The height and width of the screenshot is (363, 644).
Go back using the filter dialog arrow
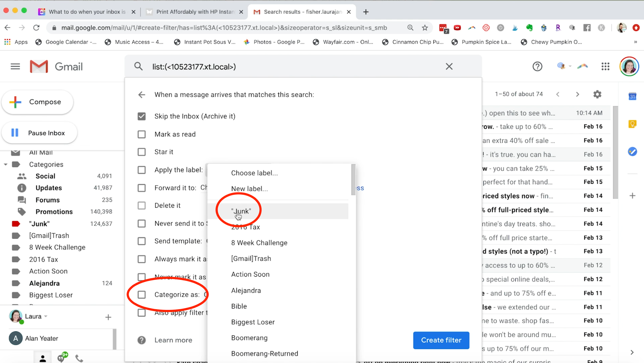pos(142,95)
